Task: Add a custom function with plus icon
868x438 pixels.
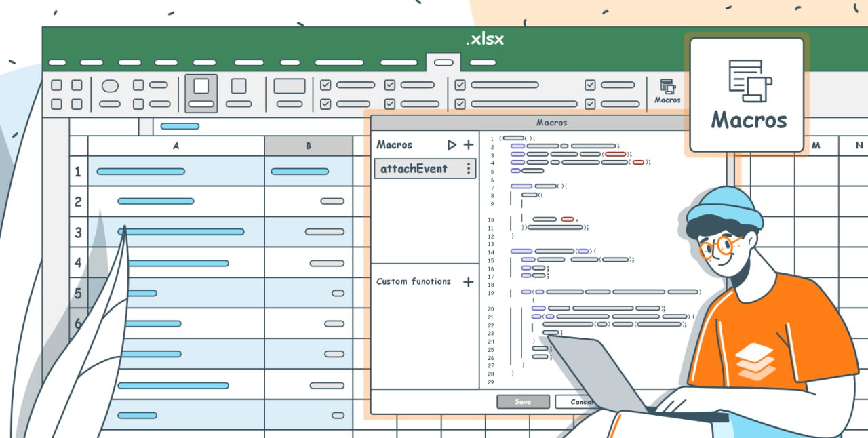Action: (468, 282)
